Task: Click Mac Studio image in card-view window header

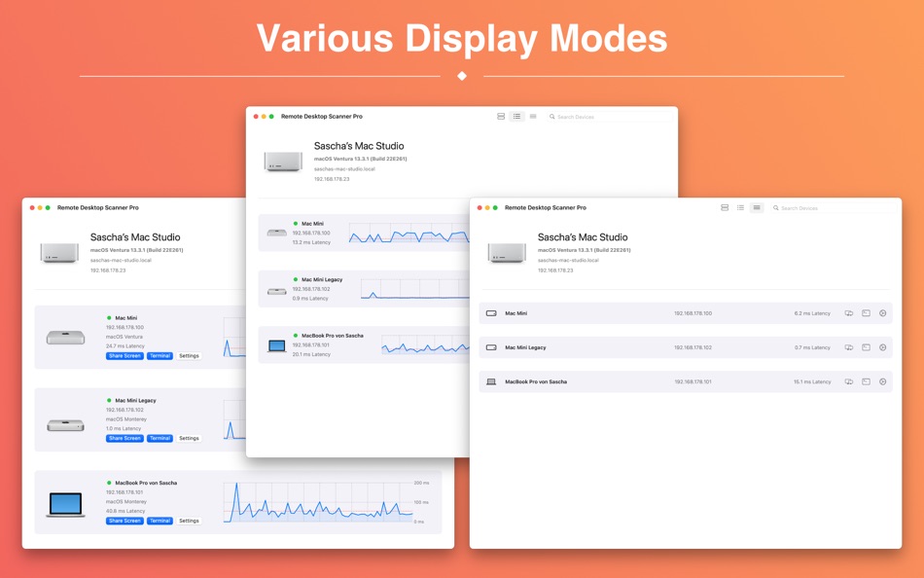Action: pos(59,252)
